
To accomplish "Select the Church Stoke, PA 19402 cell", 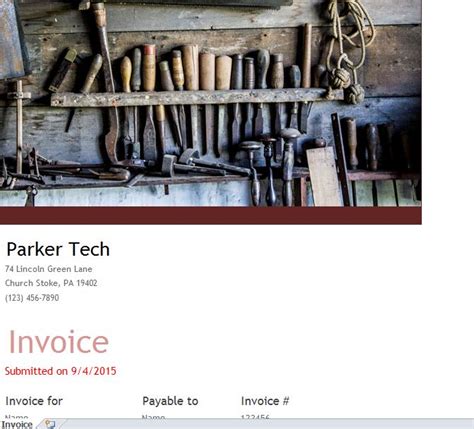I will [x=51, y=283].
